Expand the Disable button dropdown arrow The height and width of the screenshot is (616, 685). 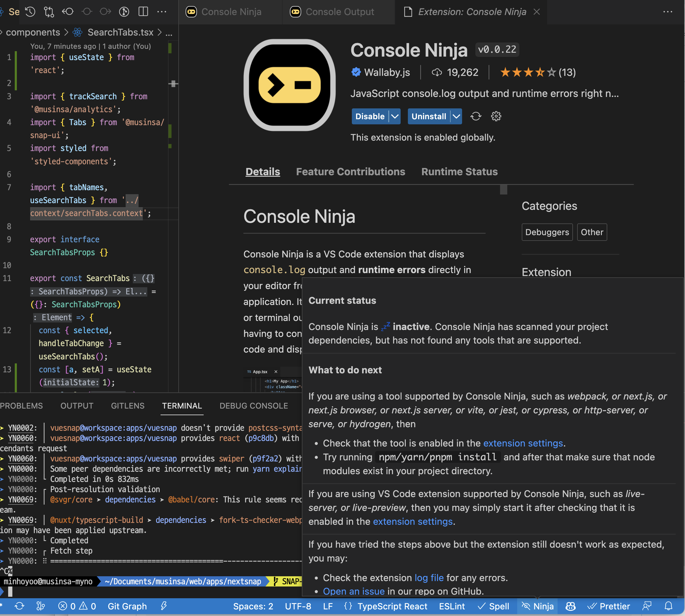395,117
